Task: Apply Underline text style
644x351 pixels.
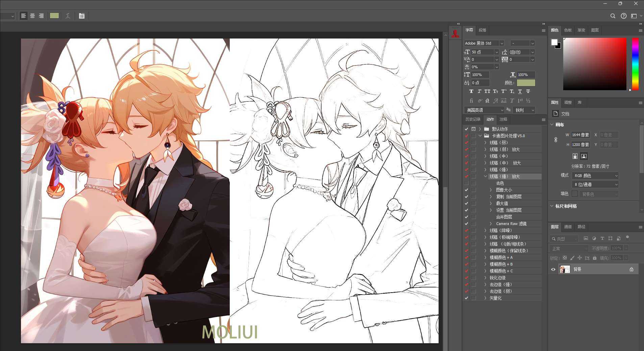Action: point(520,92)
